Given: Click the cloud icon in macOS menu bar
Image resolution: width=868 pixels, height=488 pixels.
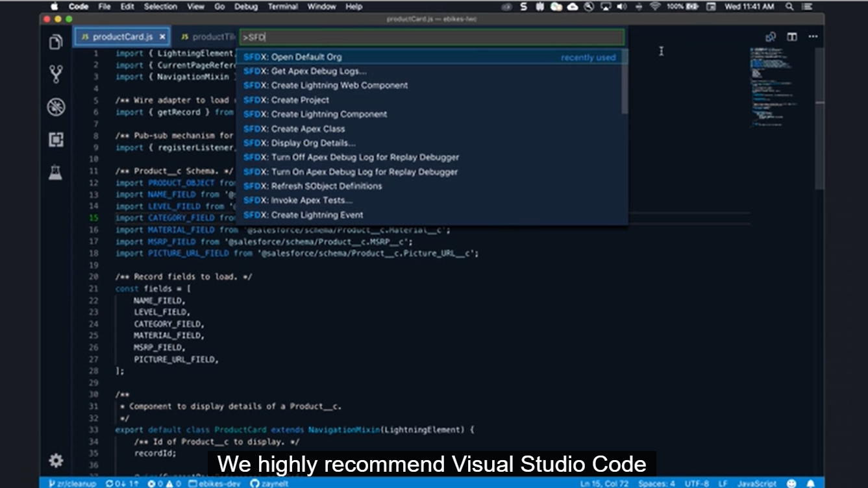Looking at the screenshot, I should (x=573, y=6).
